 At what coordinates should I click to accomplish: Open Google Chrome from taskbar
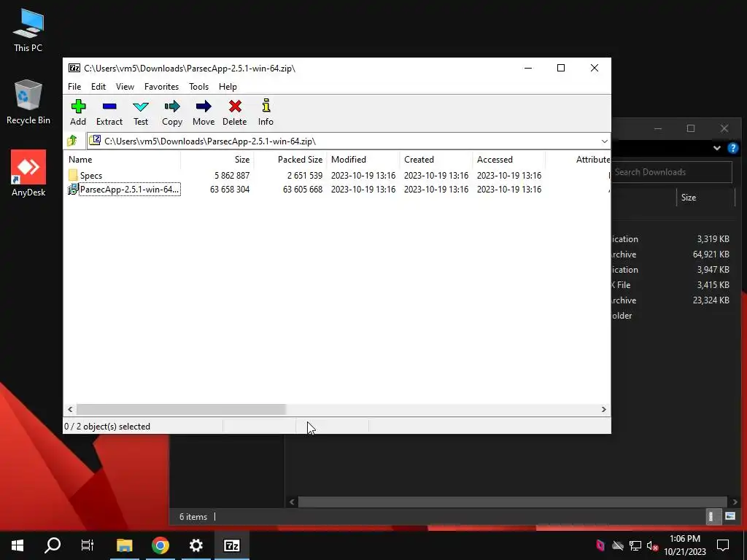pos(160,545)
